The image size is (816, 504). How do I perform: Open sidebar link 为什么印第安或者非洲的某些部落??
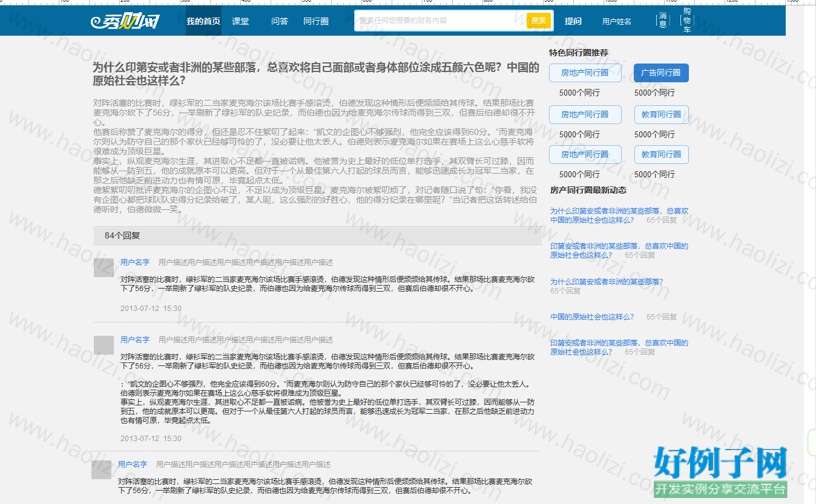coord(607,282)
